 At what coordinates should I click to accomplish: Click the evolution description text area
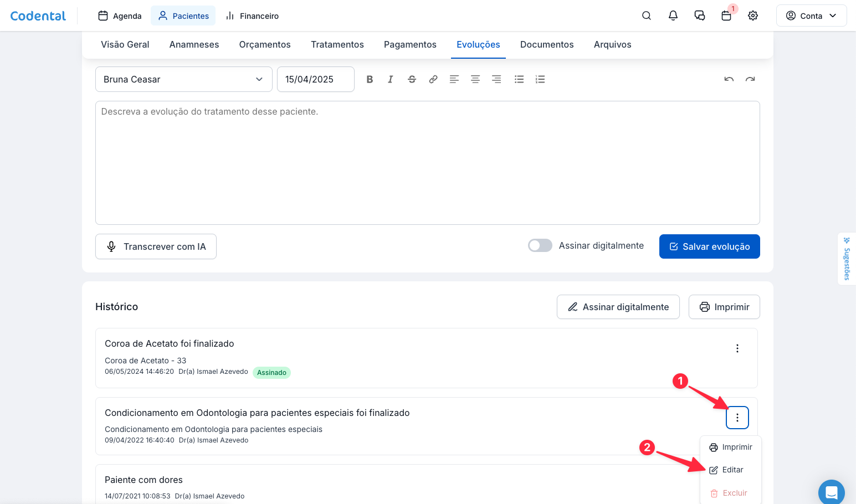pyautogui.click(x=427, y=163)
